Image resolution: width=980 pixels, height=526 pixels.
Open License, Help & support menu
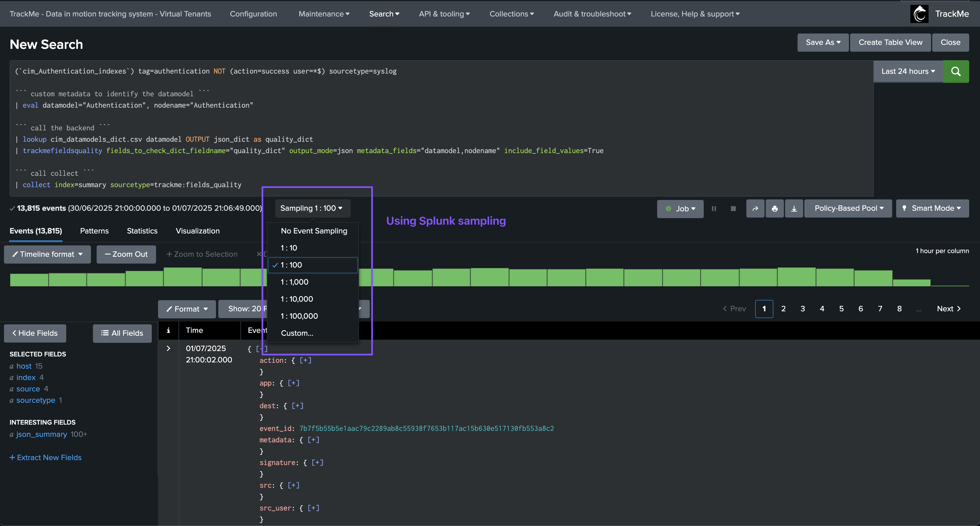[695, 14]
